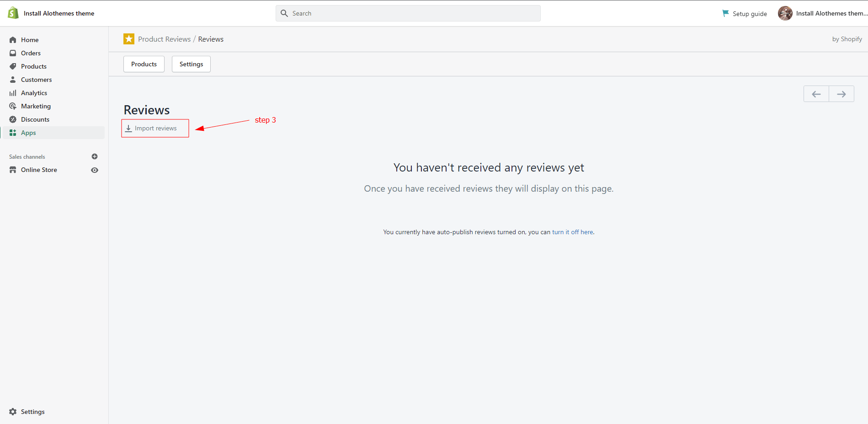This screenshot has width=868, height=424.
Task: Open the Products tab button
Action: (144, 64)
